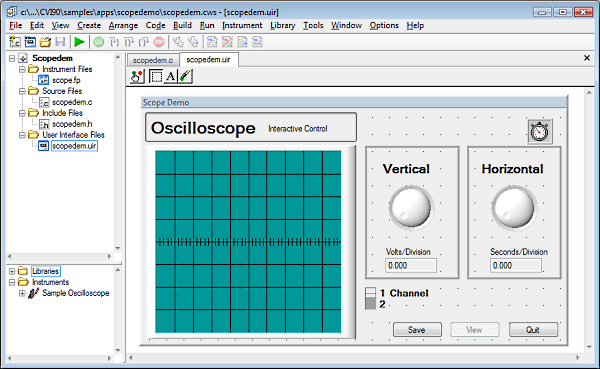Select the operate mode hand tool
Image resolution: width=600 pixels, height=369 pixels.
pyautogui.click(x=137, y=76)
